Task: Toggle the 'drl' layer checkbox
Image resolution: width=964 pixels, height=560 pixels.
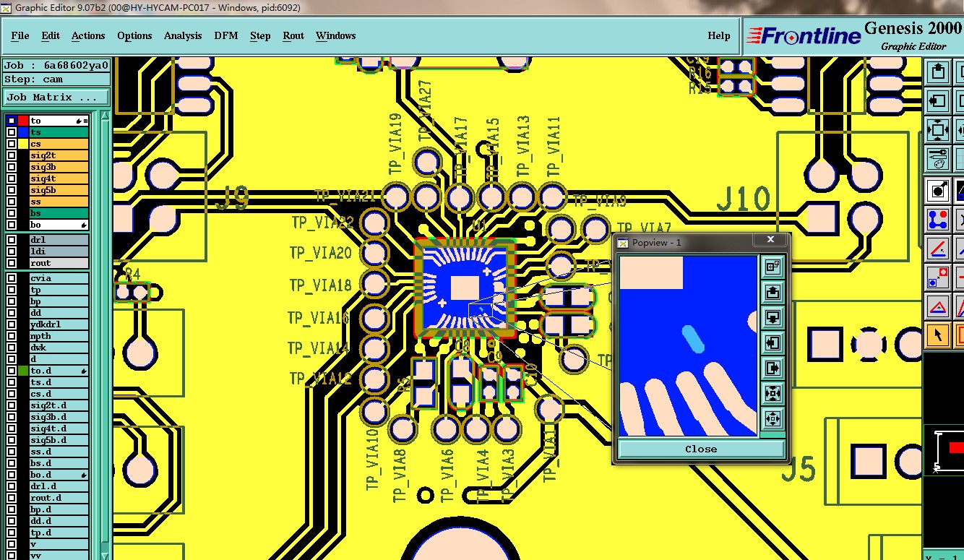Action: (12, 240)
